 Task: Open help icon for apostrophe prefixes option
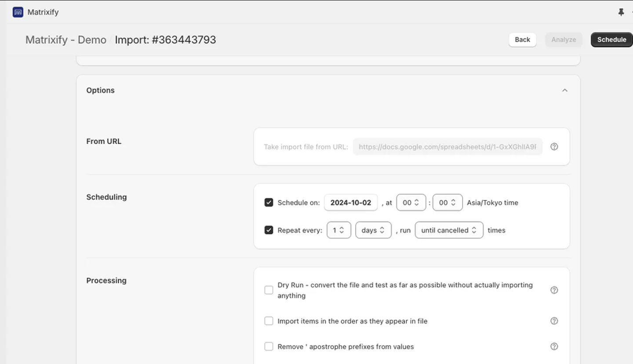554,346
